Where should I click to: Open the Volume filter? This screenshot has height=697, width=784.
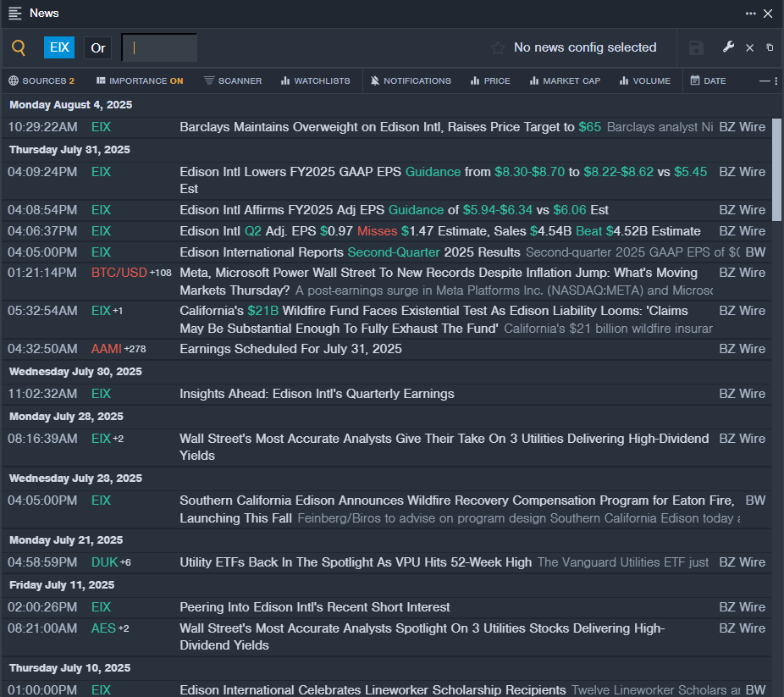click(x=644, y=80)
